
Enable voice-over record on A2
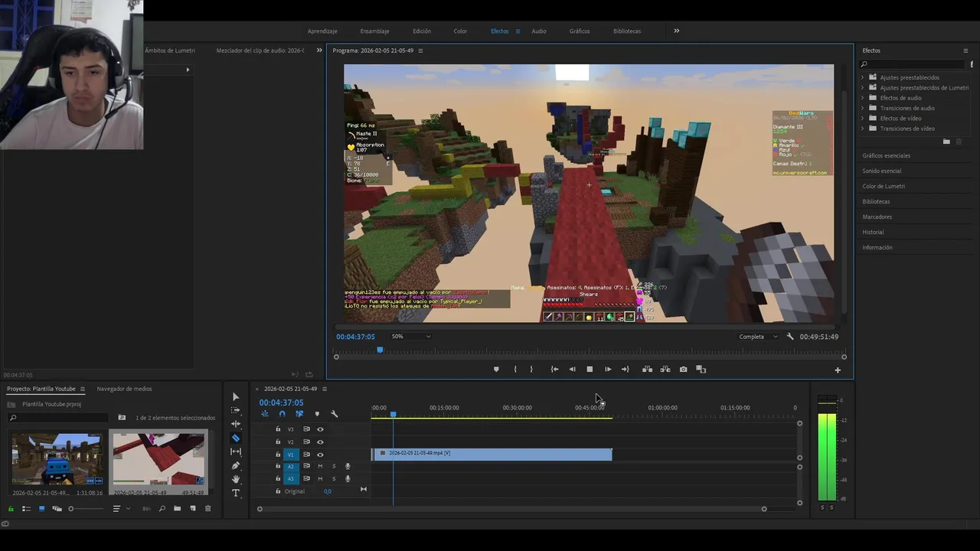click(348, 466)
